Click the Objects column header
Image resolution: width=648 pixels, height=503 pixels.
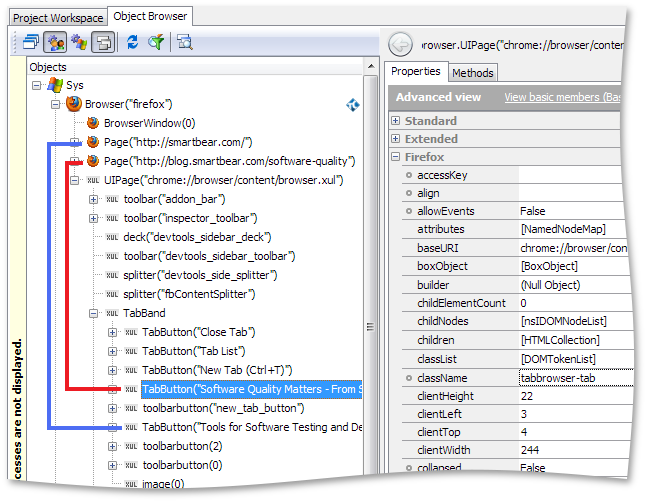[195, 67]
